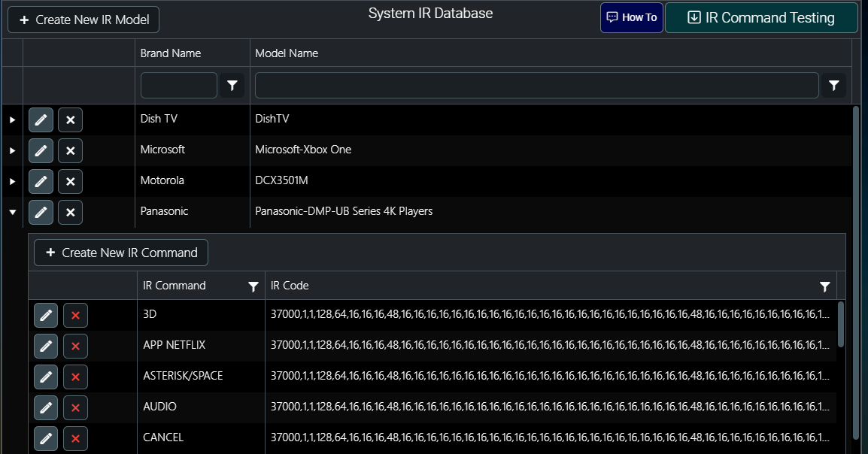Click Create New IR Model button
The height and width of the screenshot is (454, 868).
pyautogui.click(x=83, y=20)
